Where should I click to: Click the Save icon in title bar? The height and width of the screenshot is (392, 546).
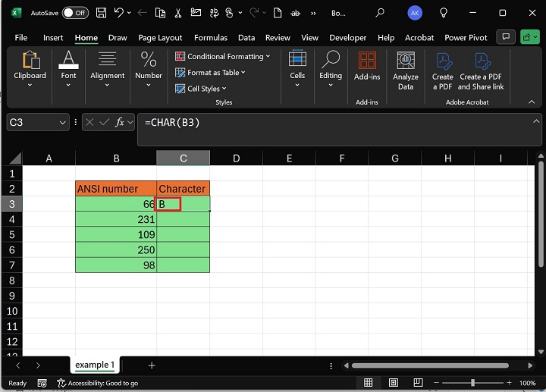[101, 13]
